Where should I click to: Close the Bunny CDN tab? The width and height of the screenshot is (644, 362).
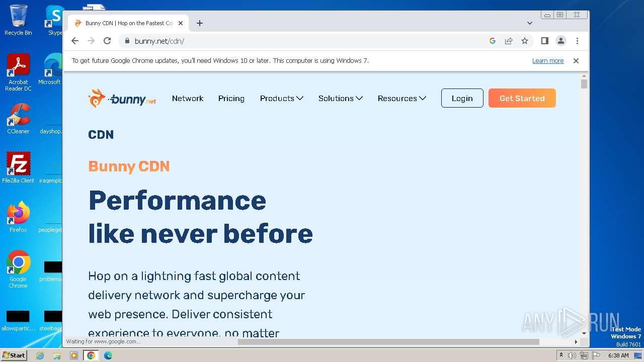pyautogui.click(x=181, y=23)
